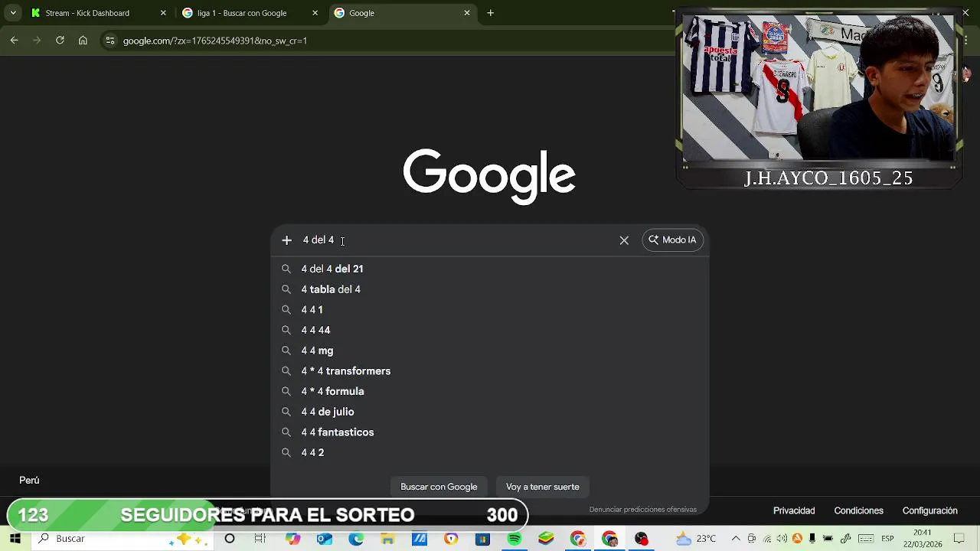The height and width of the screenshot is (551, 980).
Task: Open the Privacidad link
Action: click(794, 510)
